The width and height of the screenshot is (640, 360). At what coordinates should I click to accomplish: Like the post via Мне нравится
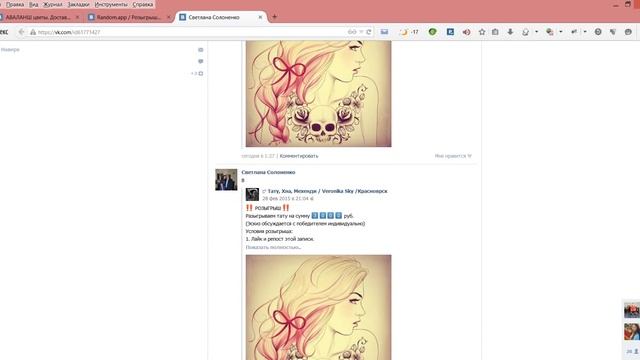point(453,156)
